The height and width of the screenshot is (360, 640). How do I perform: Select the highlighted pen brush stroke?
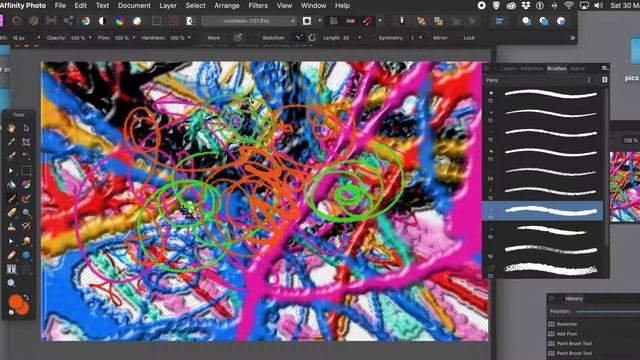point(542,211)
